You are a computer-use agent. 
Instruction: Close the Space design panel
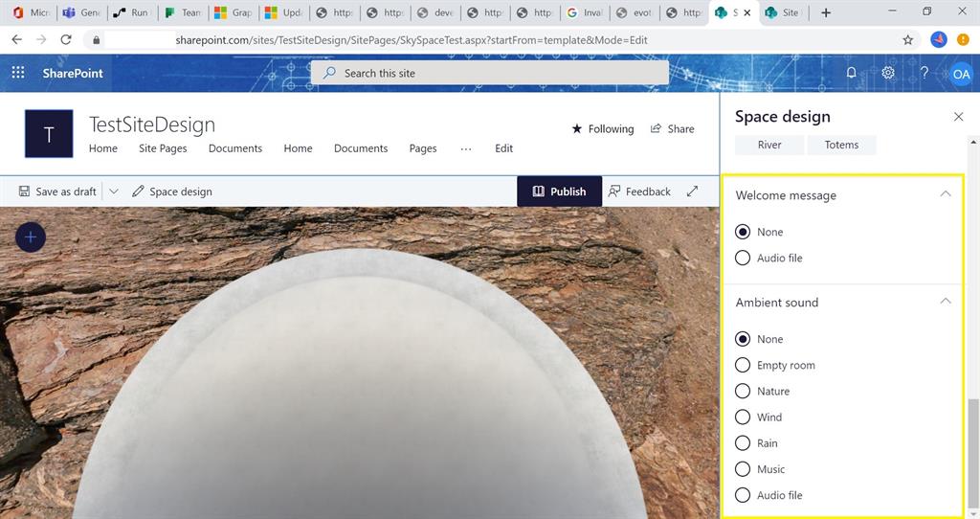[958, 117]
